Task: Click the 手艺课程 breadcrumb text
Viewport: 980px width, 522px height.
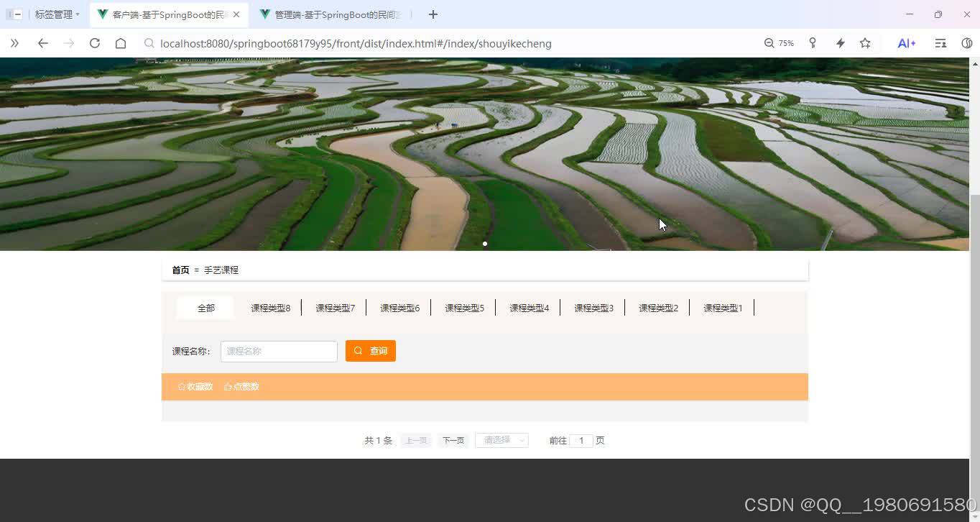Action: (x=221, y=270)
